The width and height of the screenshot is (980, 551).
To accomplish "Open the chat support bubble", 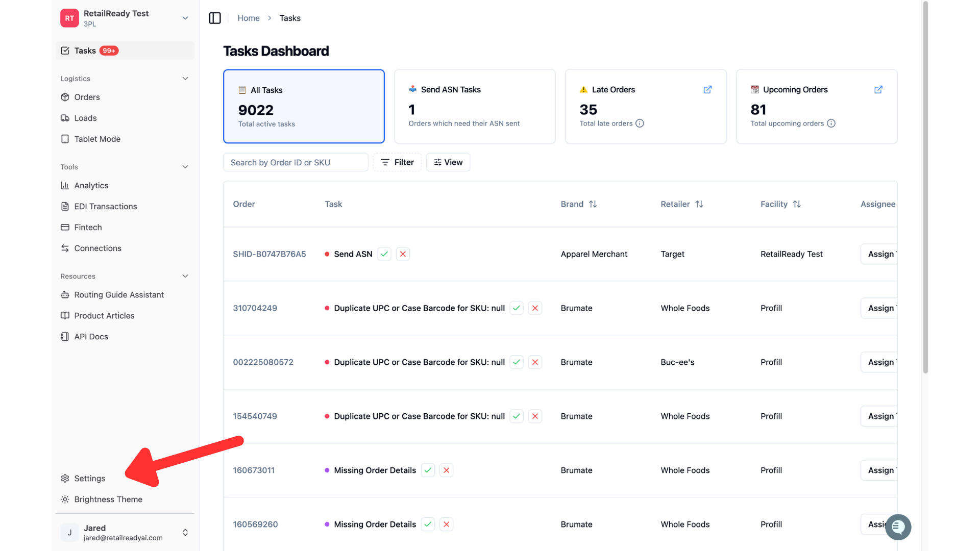I will (898, 527).
